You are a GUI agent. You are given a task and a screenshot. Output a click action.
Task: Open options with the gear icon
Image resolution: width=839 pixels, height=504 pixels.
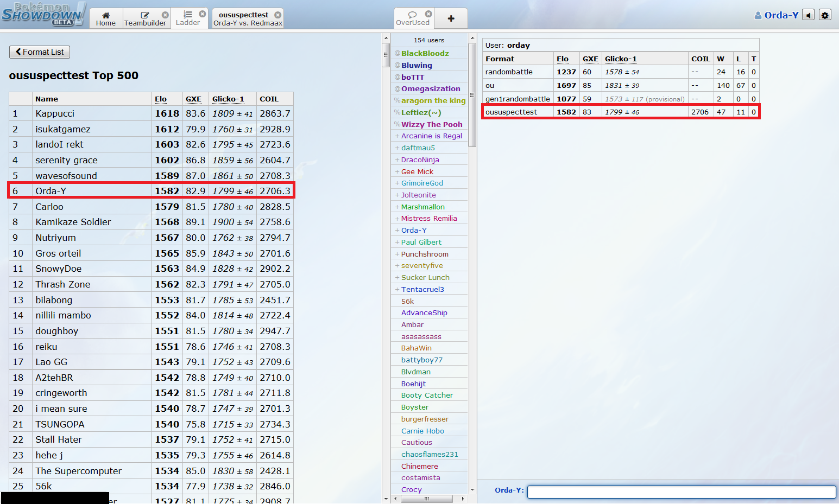coord(825,15)
